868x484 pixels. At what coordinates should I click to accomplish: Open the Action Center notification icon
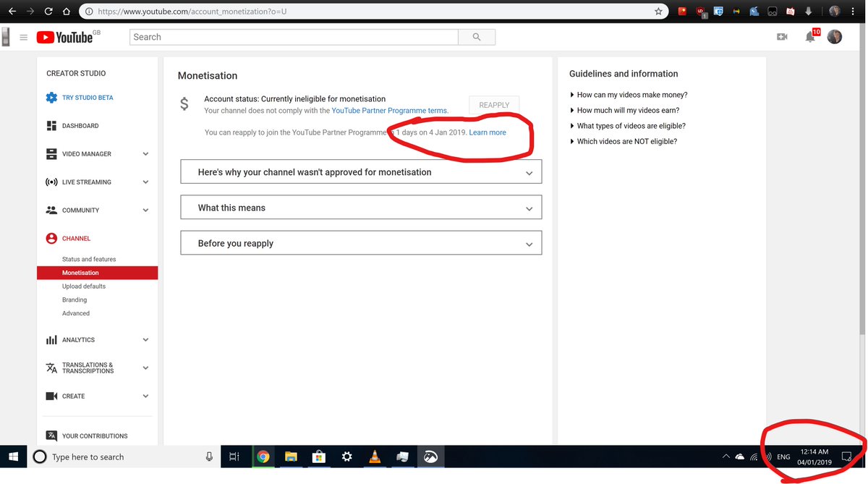coord(847,457)
